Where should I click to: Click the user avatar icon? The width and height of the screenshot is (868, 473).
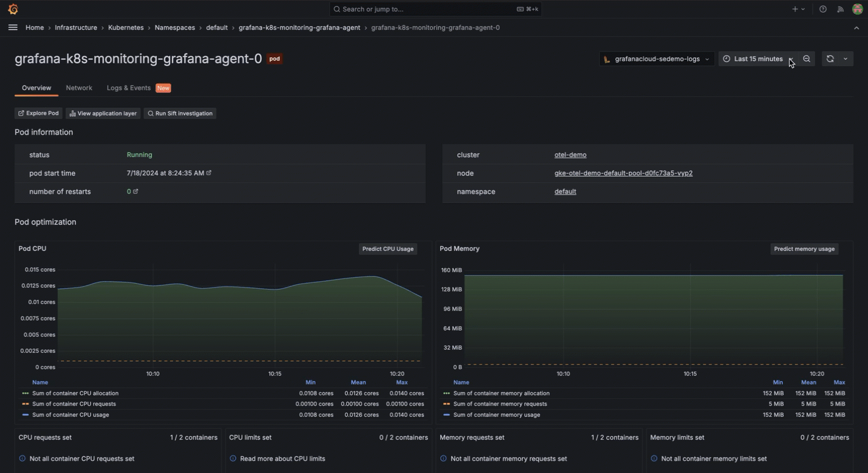tap(857, 9)
